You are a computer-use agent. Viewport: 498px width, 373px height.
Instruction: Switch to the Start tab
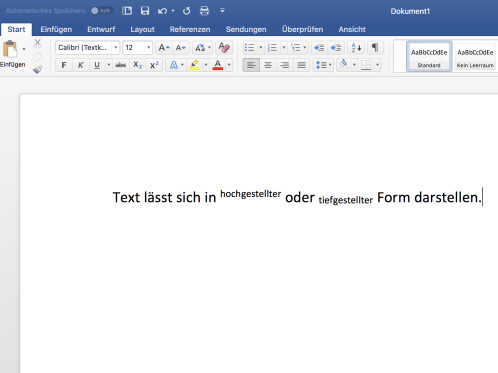[x=16, y=29]
